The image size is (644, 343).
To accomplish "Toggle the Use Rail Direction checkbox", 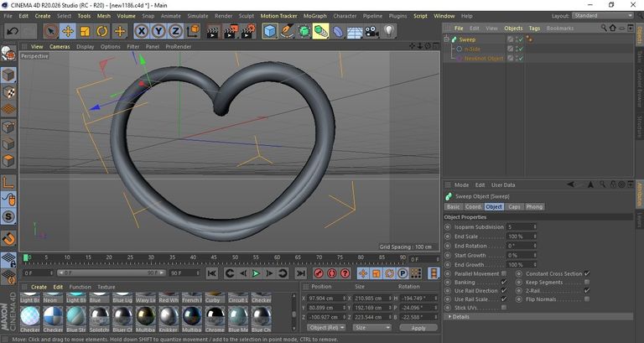I will 504,291.
